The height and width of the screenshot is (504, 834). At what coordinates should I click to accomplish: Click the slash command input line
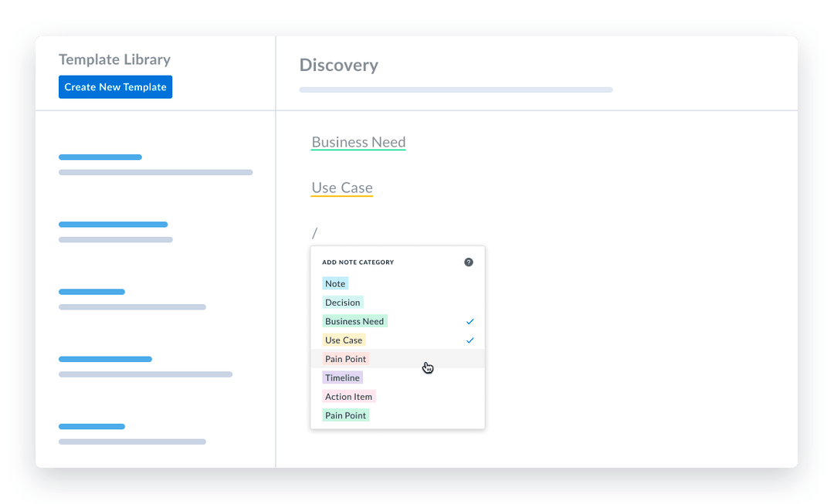[x=314, y=230]
